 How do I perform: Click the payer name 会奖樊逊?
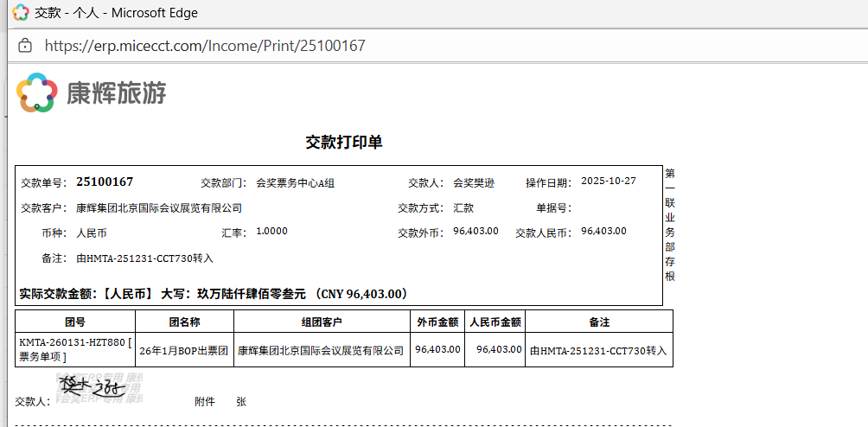[474, 182]
